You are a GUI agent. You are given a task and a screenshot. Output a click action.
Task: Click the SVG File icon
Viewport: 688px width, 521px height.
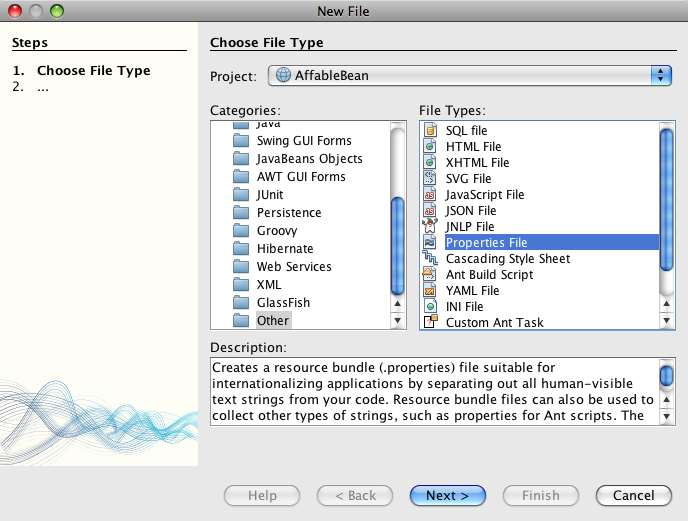coord(431,179)
